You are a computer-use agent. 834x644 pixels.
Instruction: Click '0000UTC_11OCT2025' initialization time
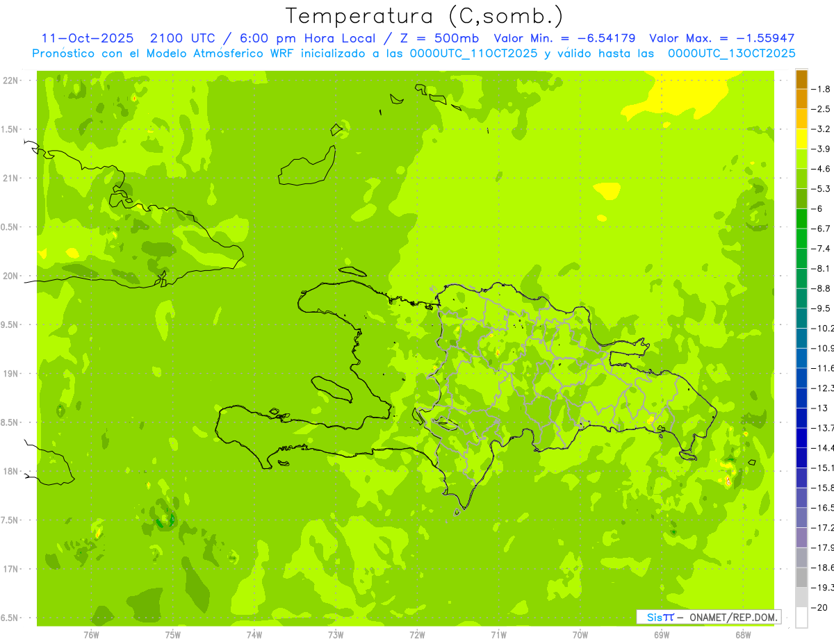click(474, 53)
